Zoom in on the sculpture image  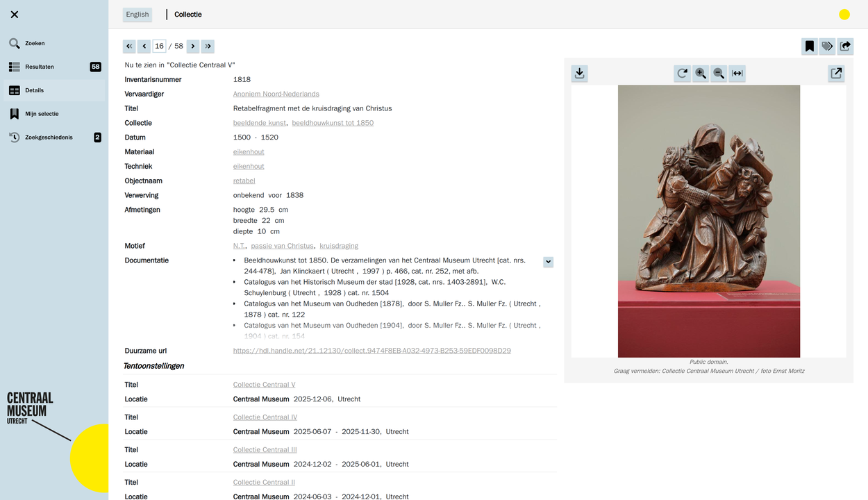[701, 73]
